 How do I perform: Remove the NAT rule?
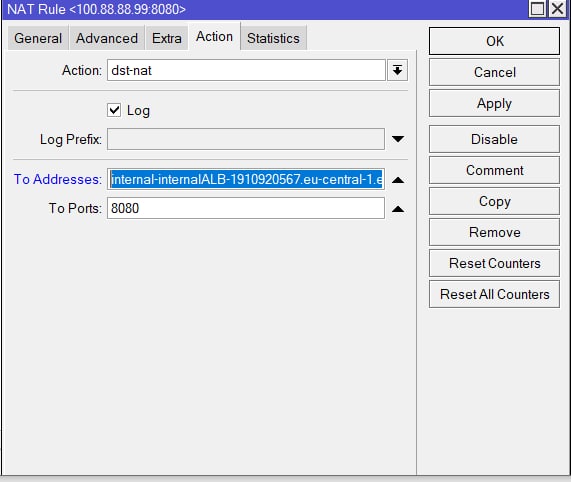[494, 232]
